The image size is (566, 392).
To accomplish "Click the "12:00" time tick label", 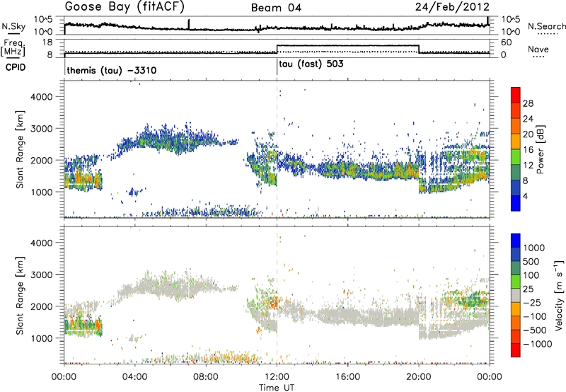I will coord(277,377).
